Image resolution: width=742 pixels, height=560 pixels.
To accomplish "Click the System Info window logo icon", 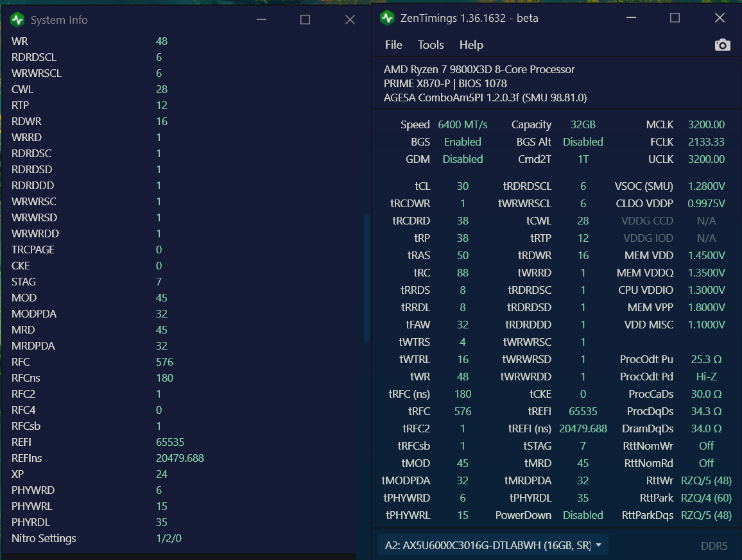I will 17,20.
